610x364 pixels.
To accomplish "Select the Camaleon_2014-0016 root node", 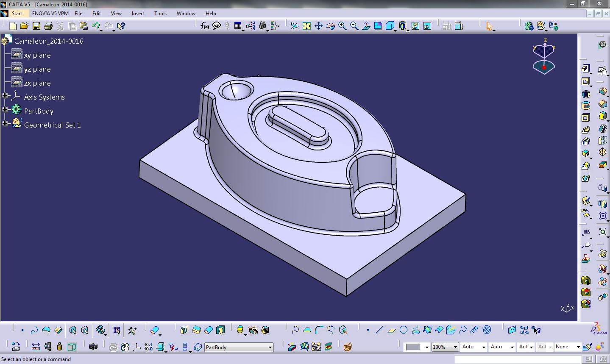I will (x=49, y=41).
